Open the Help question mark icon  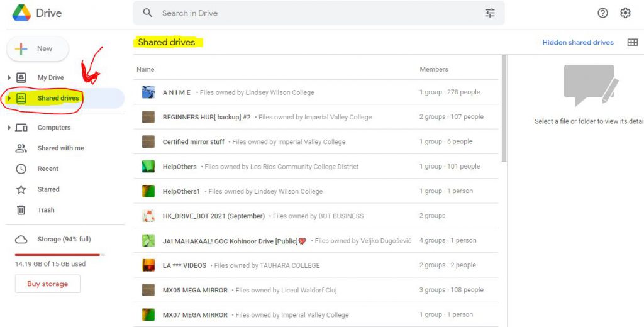click(x=602, y=13)
